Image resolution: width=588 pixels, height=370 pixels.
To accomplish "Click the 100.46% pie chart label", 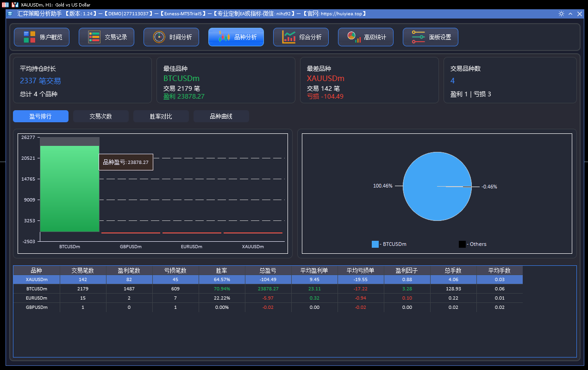I will coord(383,186).
